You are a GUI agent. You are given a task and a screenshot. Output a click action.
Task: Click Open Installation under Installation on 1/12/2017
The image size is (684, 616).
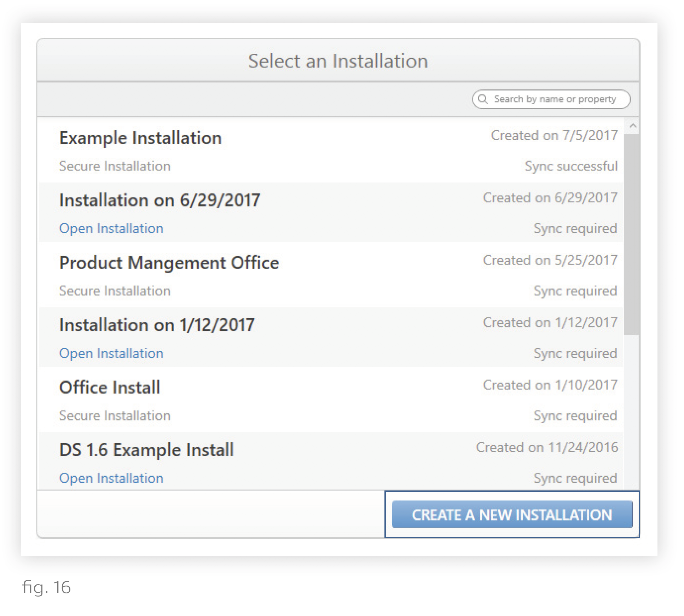111,354
